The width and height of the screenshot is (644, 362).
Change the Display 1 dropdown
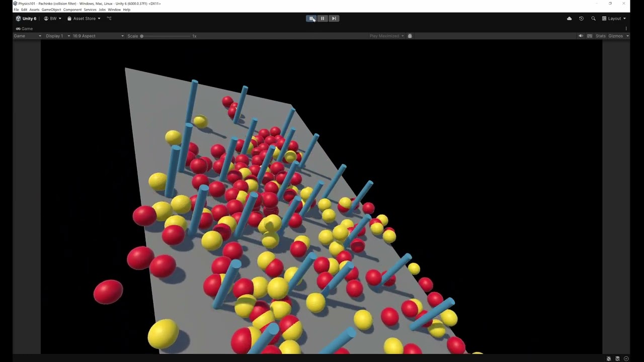pos(57,36)
